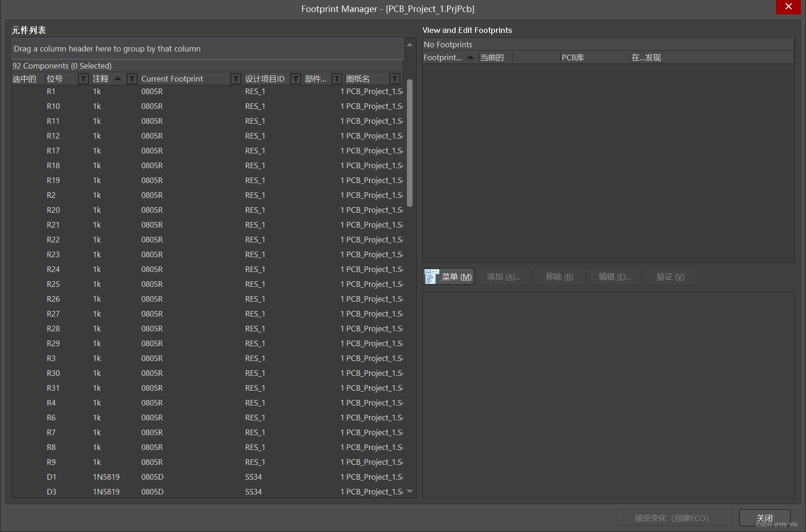Select component row R4
The width and height of the screenshot is (806, 532).
tap(207, 403)
